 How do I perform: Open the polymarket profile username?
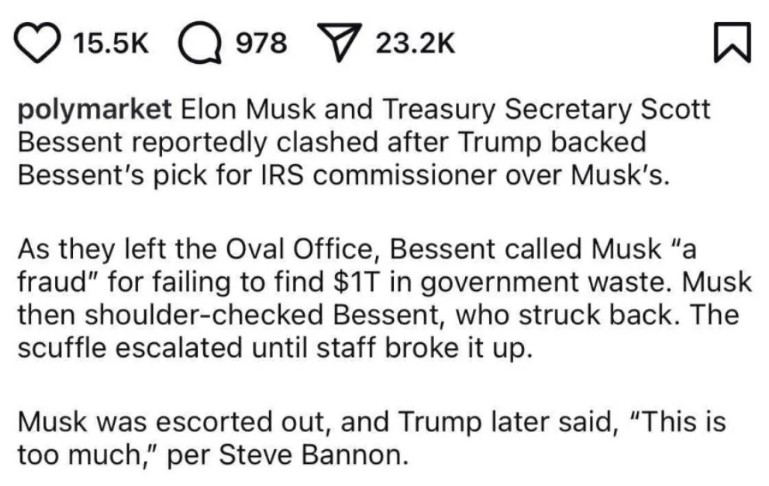[95, 110]
